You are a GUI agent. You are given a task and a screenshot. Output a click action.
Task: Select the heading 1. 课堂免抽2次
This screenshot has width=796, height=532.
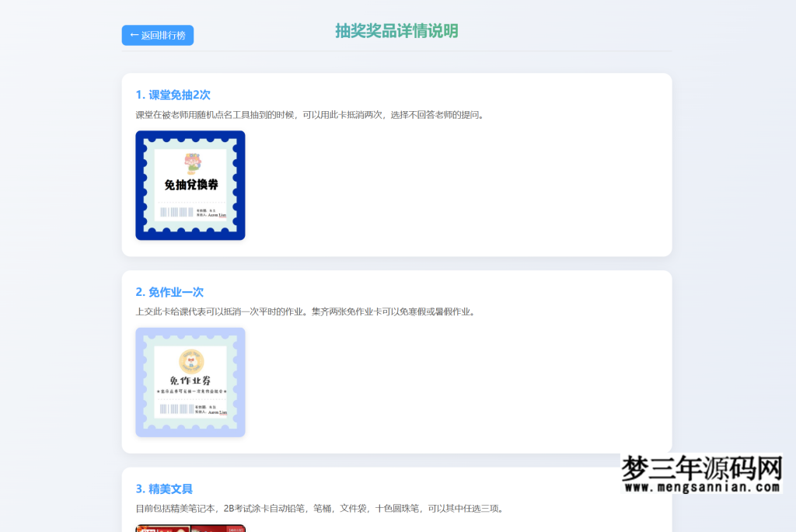(x=173, y=95)
